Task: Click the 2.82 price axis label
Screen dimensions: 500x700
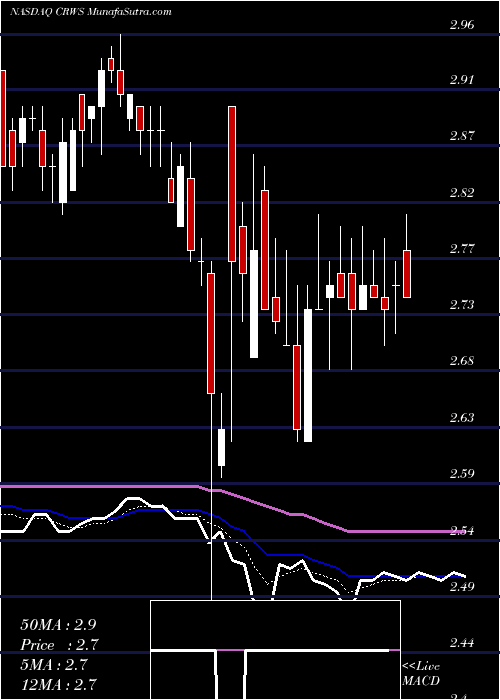Action: pyautogui.click(x=462, y=192)
